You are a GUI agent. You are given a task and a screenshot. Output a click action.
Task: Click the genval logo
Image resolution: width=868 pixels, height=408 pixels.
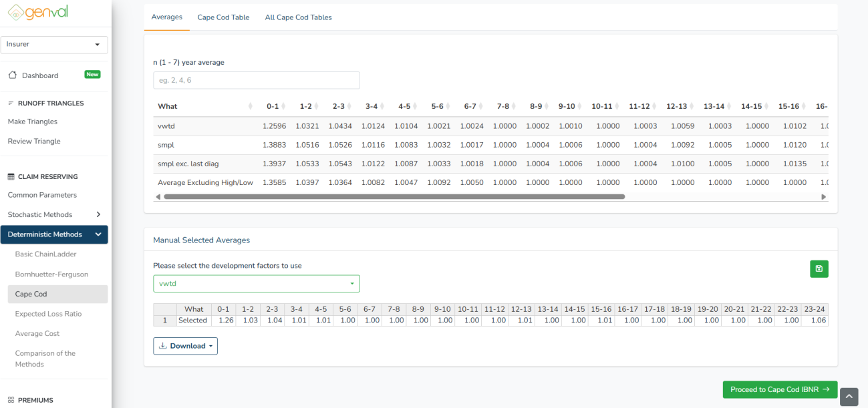pos(39,13)
